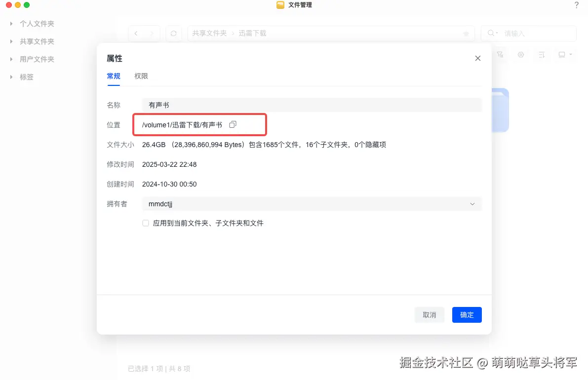Open the filter icon in the toolbar
588x380 pixels.
[501, 54]
